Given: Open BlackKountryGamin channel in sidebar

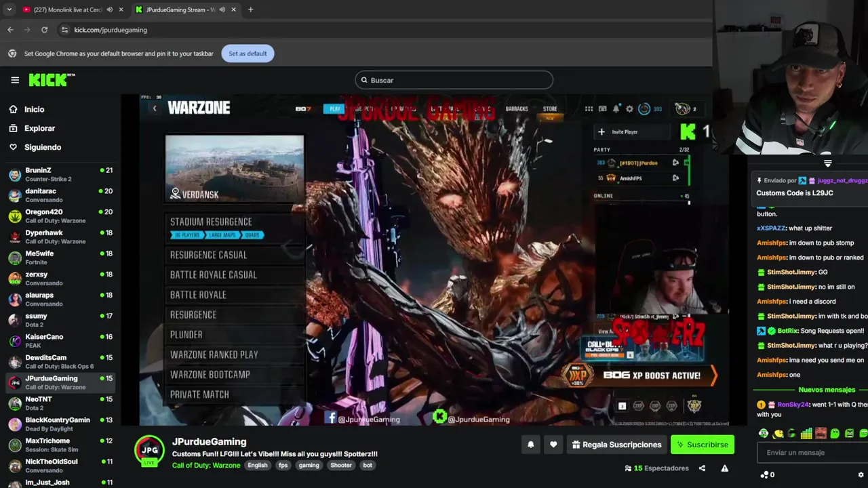Looking at the screenshot, I should click(x=60, y=424).
